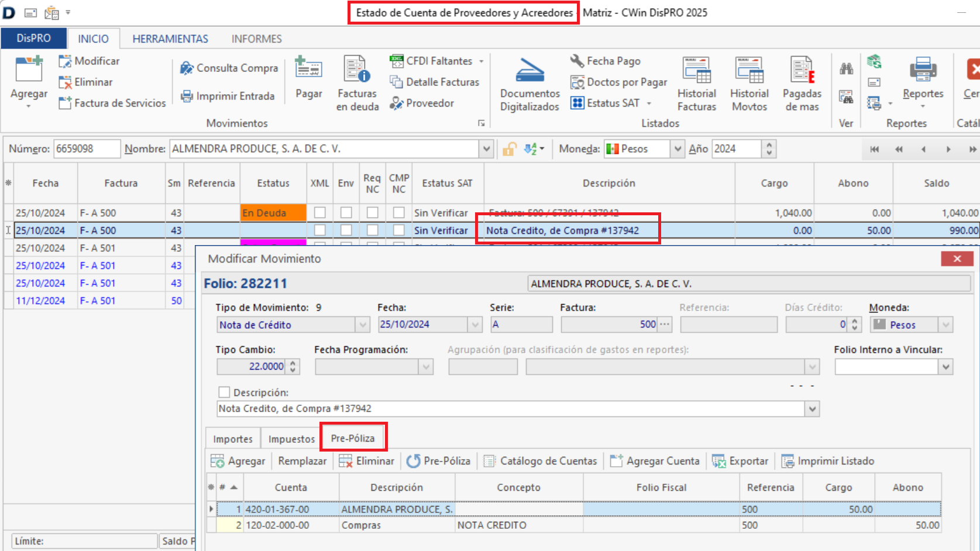The width and height of the screenshot is (980, 551).
Task: Click the Número input field
Action: click(87, 149)
